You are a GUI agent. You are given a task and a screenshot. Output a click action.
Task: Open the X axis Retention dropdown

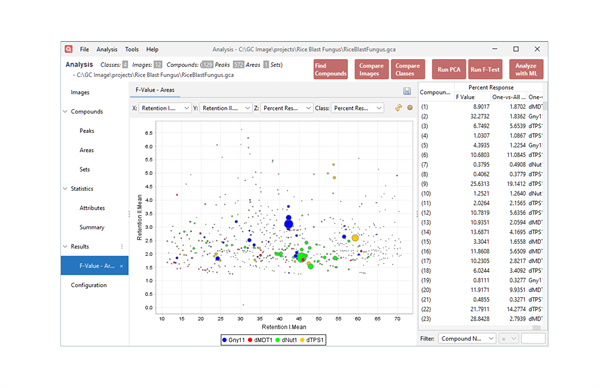tap(165, 108)
